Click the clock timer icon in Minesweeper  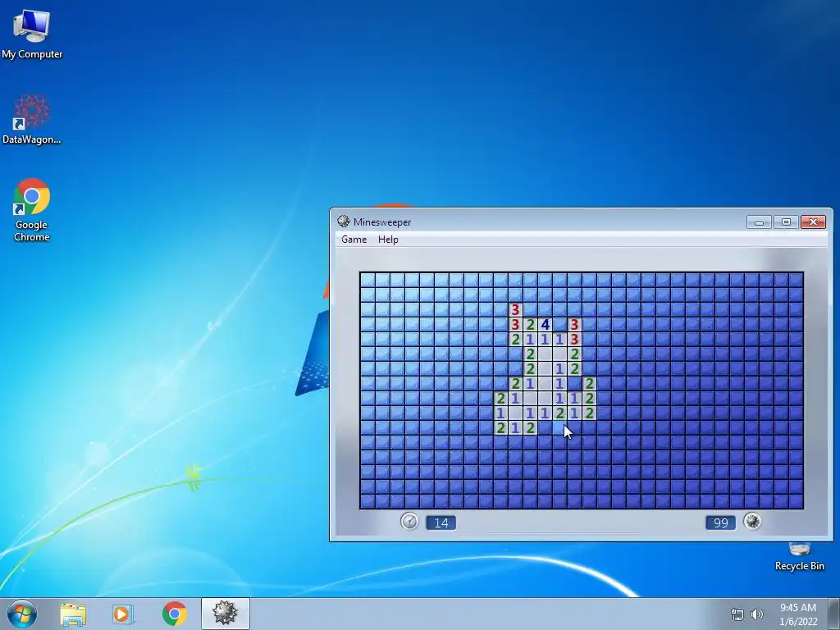pos(410,521)
